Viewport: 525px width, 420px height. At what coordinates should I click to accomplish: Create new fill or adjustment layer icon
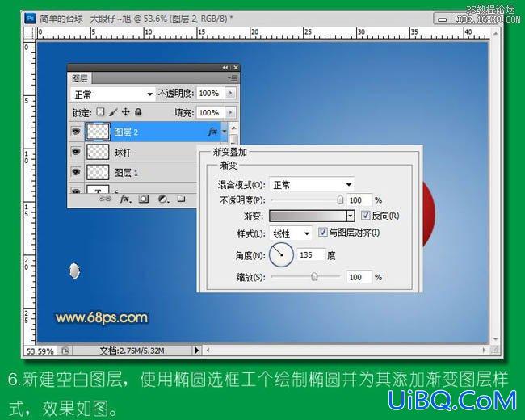(163, 199)
